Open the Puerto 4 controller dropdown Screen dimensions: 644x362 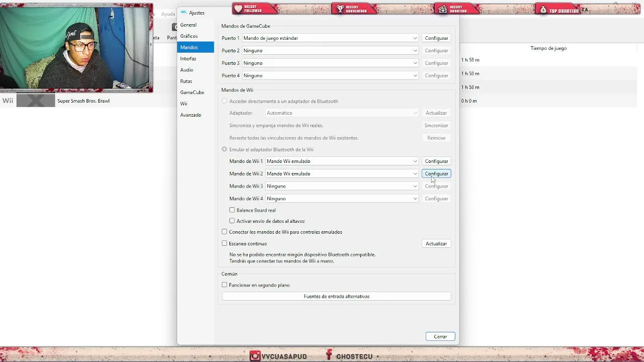[x=330, y=76]
